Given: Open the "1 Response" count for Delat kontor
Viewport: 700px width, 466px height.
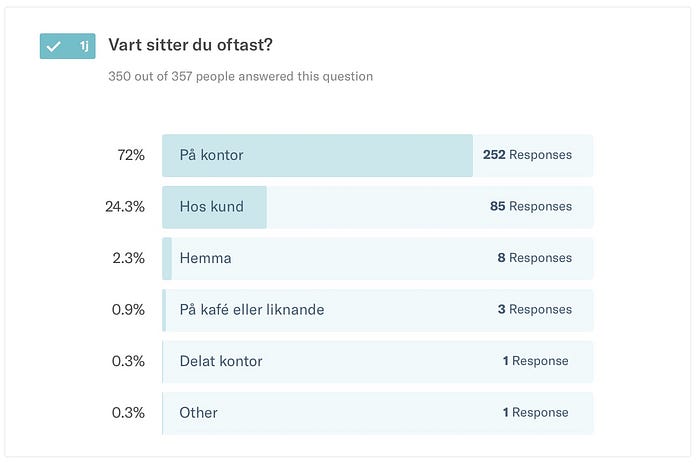Looking at the screenshot, I should pos(535,361).
